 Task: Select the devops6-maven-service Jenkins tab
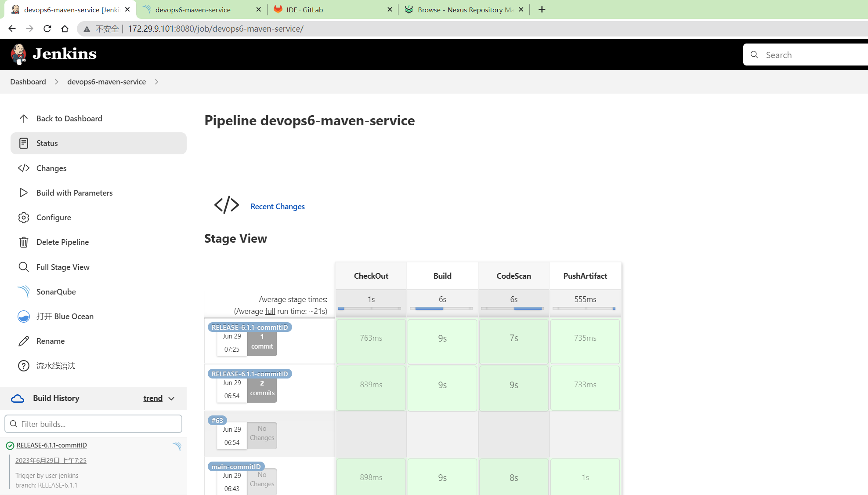[x=71, y=10]
